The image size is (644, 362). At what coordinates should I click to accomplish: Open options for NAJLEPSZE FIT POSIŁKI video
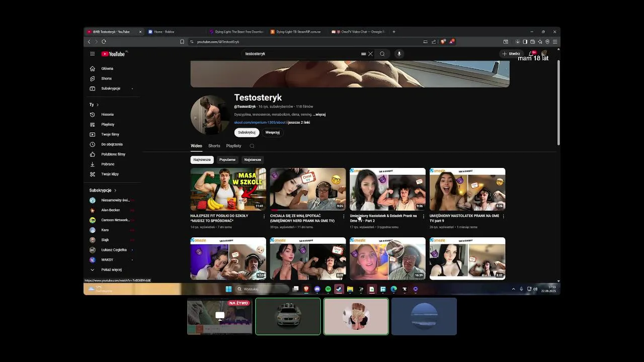pyautogui.click(x=264, y=216)
